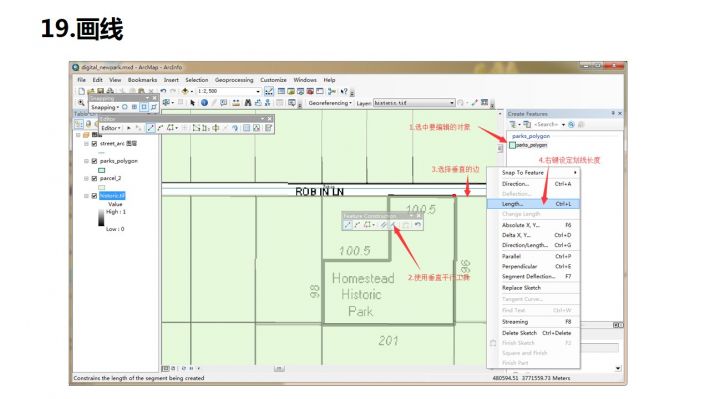Open the Georeferencing Layer combo box
The height and width of the screenshot is (399, 710).
[x=413, y=103]
